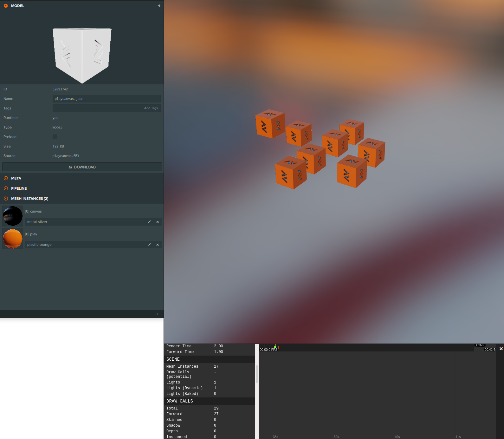Viewport: 504px width, 439px height.
Task: Click the 39s timeline tick label
Action: tap(336, 437)
